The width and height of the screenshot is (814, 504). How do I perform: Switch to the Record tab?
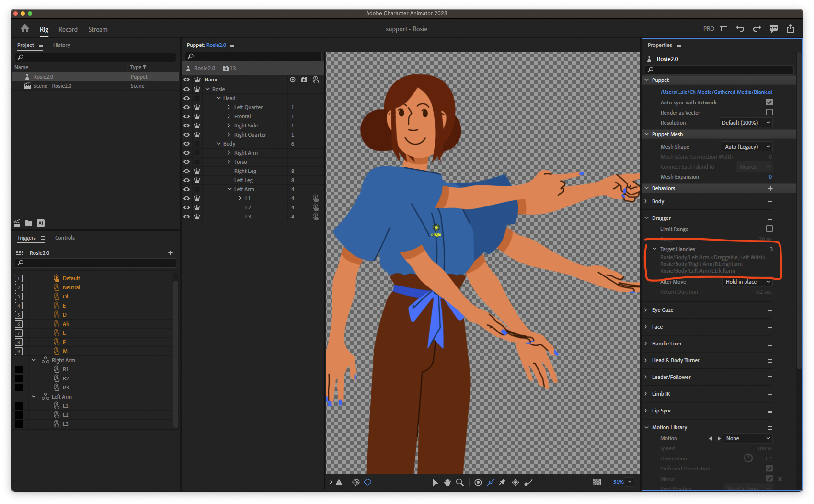coord(68,29)
